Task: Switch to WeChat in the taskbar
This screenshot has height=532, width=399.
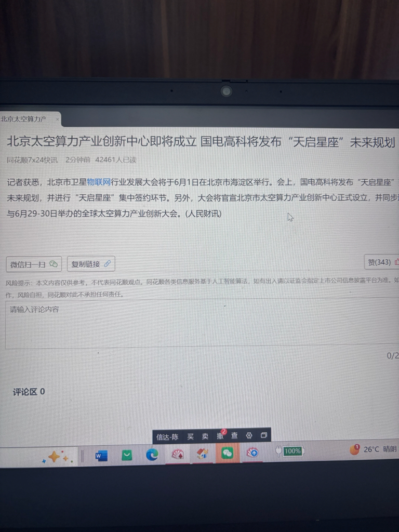Action: click(228, 453)
